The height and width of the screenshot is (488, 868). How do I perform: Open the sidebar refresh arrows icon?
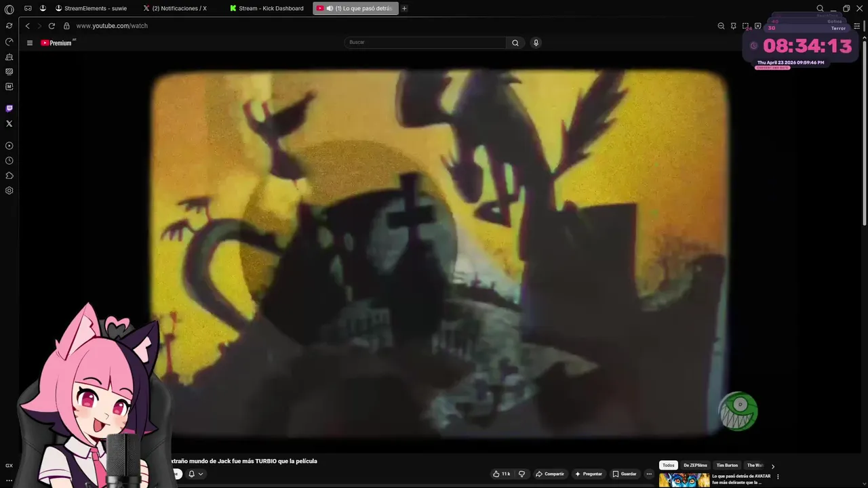[9, 26]
